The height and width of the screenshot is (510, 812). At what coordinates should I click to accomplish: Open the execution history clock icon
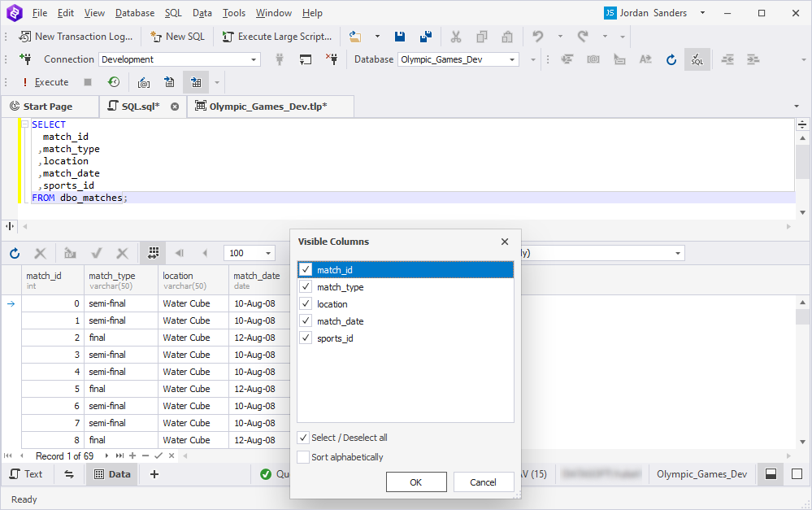point(114,82)
